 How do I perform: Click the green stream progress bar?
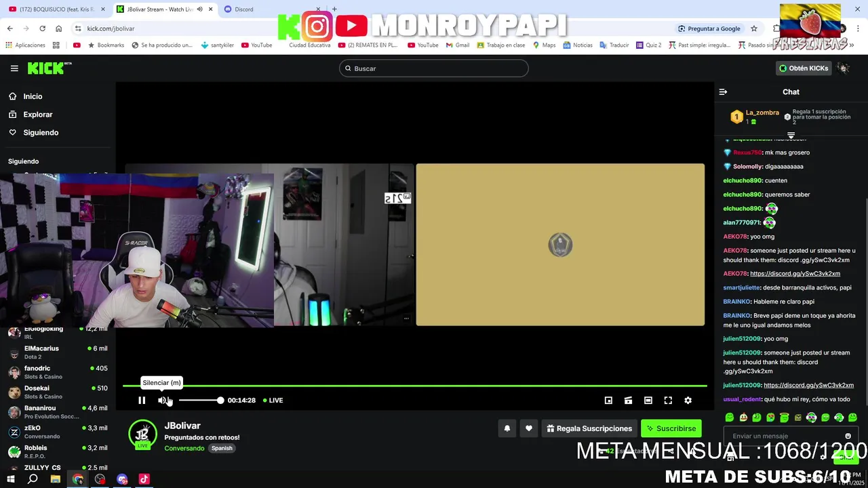pos(414,386)
